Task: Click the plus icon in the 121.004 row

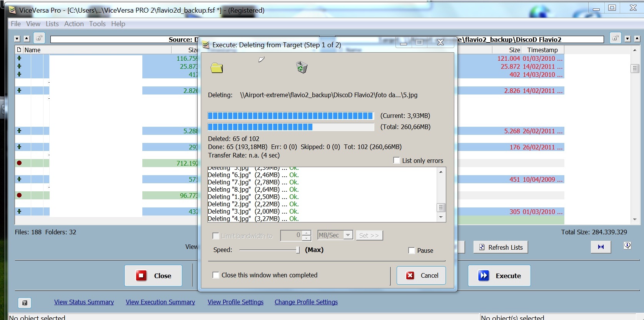Action: (19, 58)
